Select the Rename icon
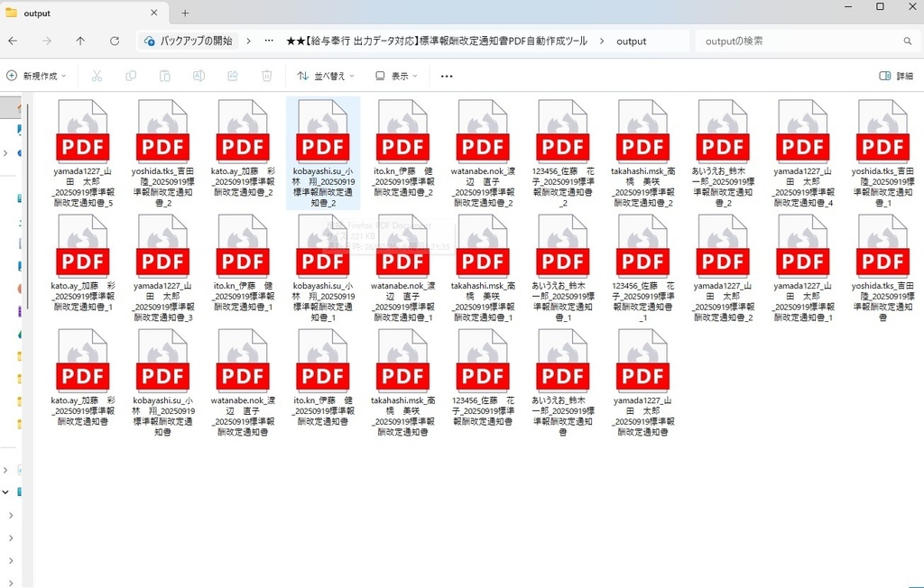 [x=199, y=76]
